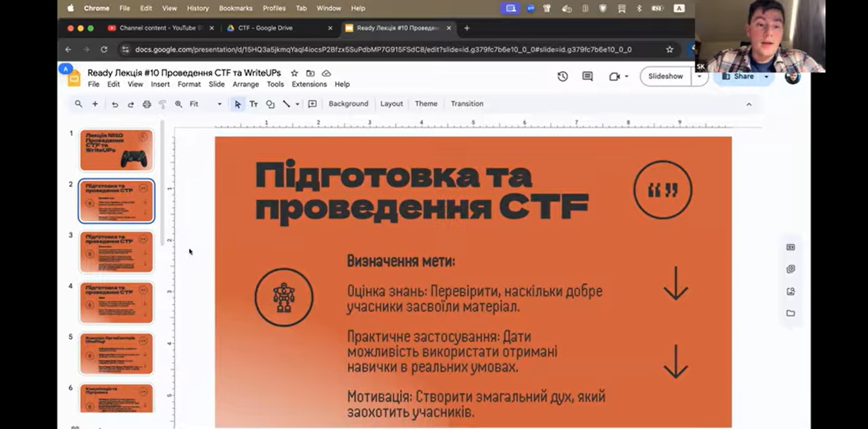
Task: Click the Redo arrow in toolbar
Action: pos(130,104)
